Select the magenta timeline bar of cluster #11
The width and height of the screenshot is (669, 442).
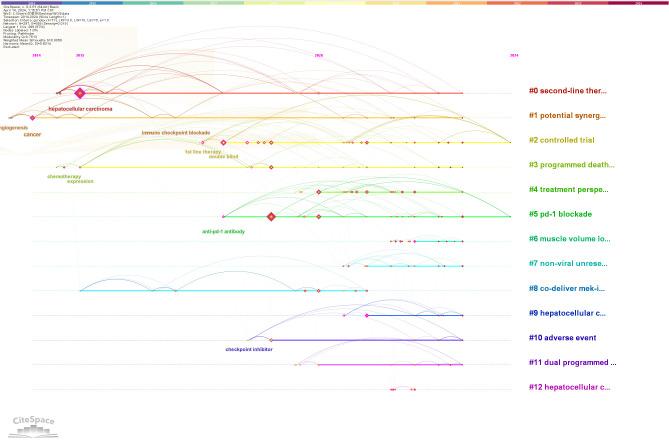tap(390, 365)
